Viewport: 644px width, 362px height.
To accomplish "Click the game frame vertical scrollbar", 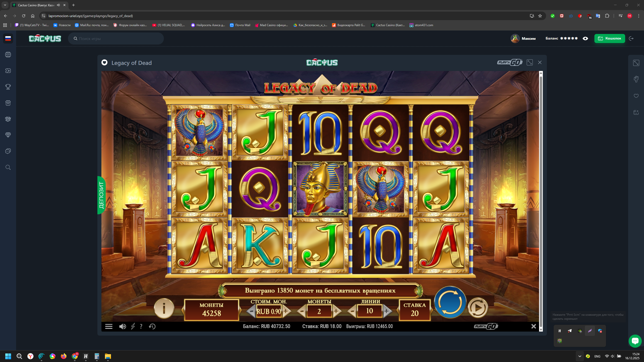I will coord(541,201).
